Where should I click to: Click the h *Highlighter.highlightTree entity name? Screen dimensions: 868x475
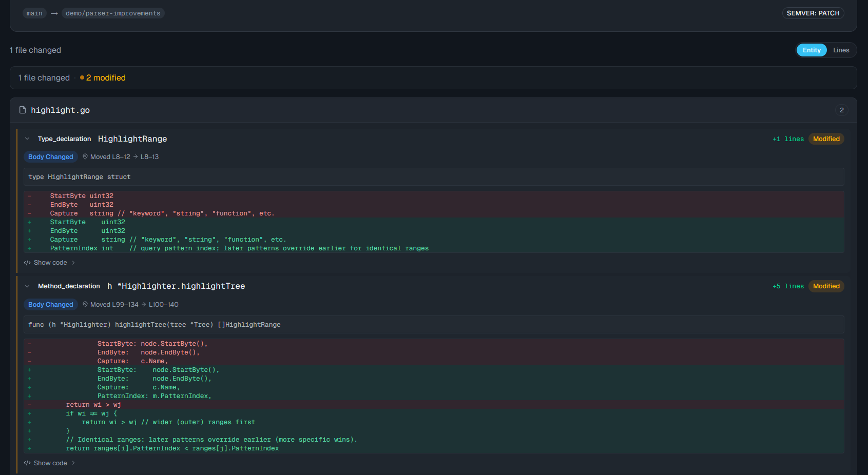176,286
